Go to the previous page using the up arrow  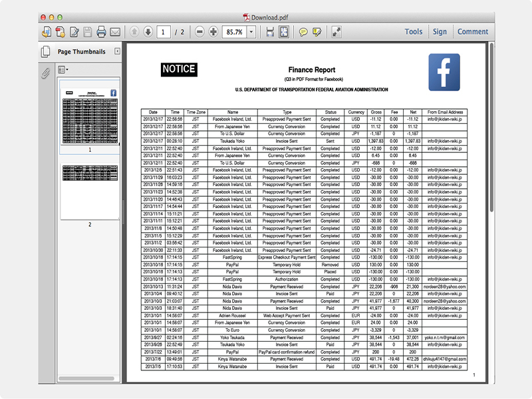pos(134,32)
